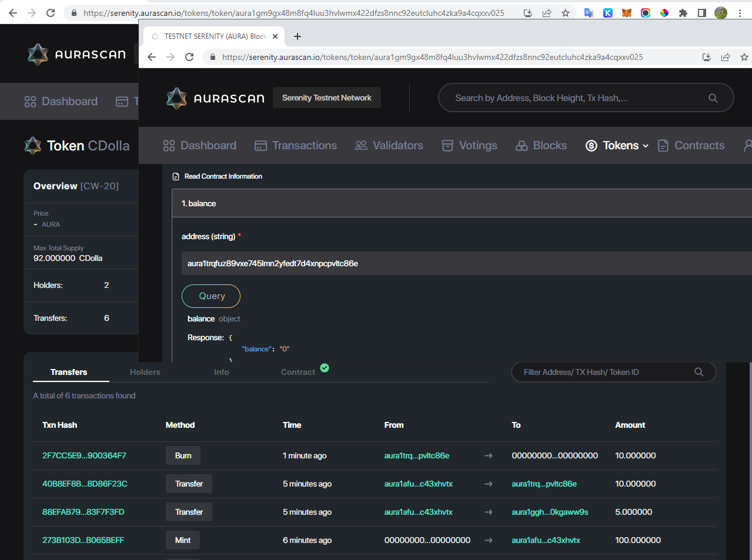This screenshot has height=560, width=752.
Task: Click the front window URL address bar
Action: [433, 57]
